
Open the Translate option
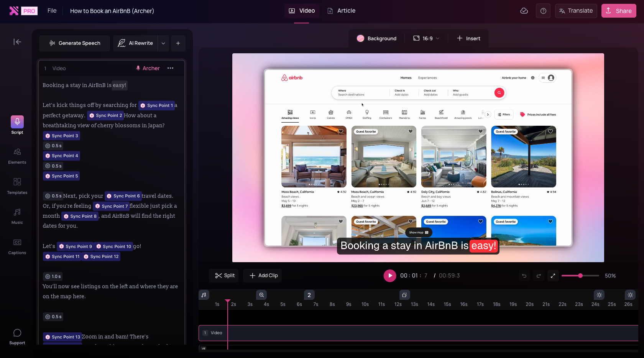pyautogui.click(x=576, y=11)
